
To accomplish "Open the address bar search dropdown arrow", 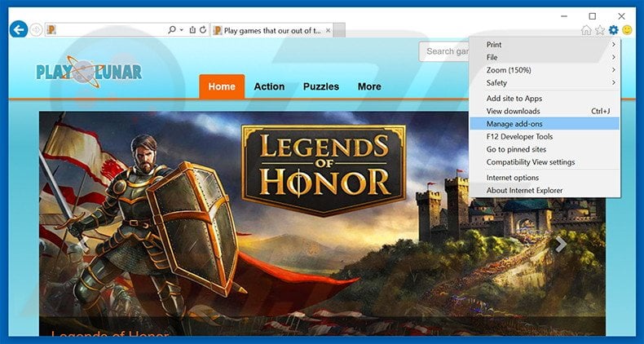I will (182, 30).
